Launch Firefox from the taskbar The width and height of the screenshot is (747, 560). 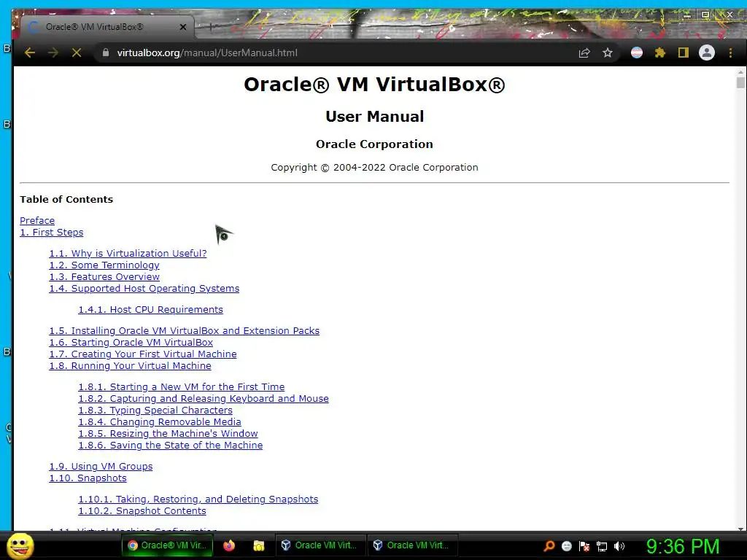tap(229, 545)
